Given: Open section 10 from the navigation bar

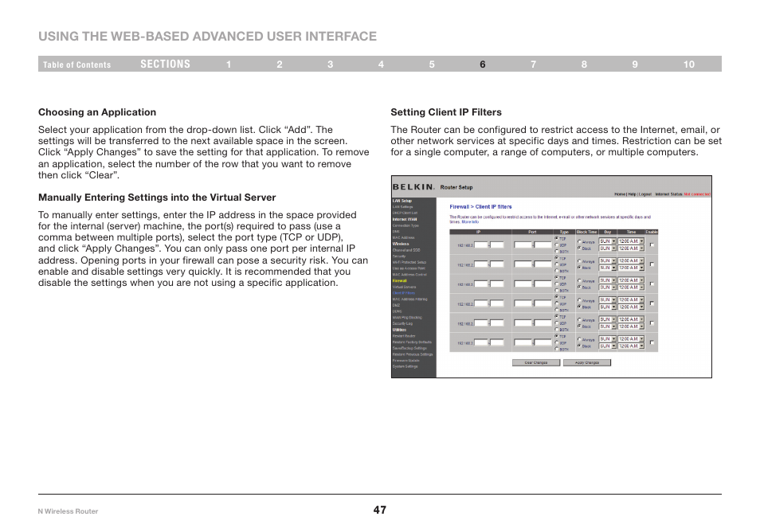Looking at the screenshot, I should point(689,65).
